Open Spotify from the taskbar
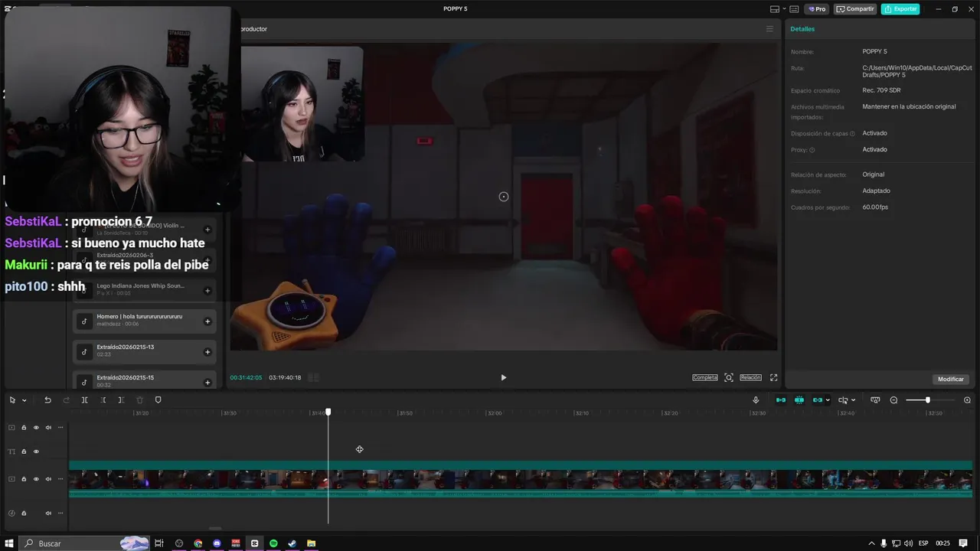The height and width of the screenshot is (551, 980). click(x=273, y=543)
